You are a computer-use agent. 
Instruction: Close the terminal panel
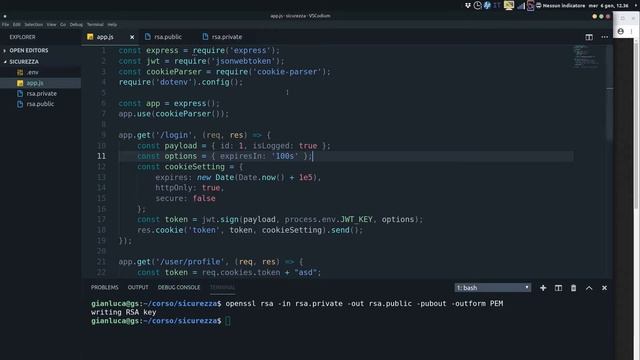tap(604, 288)
